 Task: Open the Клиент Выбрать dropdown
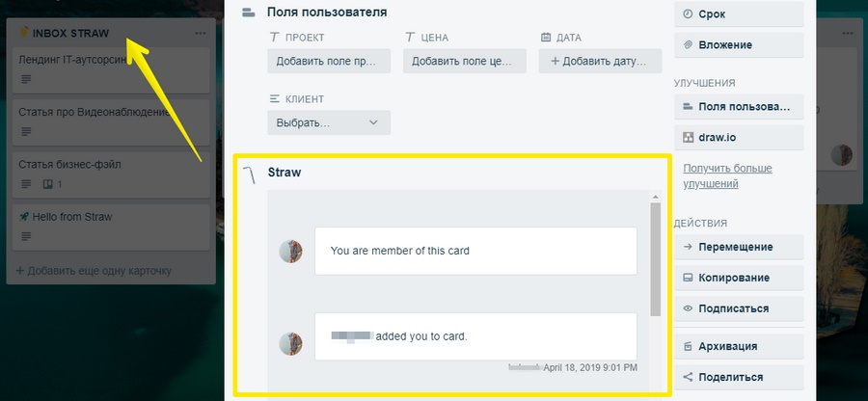329,122
